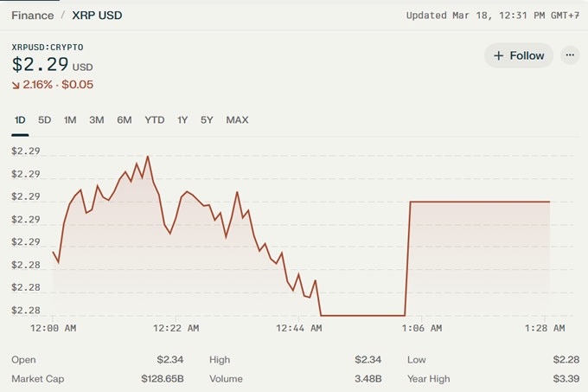The width and height of the screenshot is (588, 392).
Task: Switch to the 5D chart range
Action: pos(45,120)
